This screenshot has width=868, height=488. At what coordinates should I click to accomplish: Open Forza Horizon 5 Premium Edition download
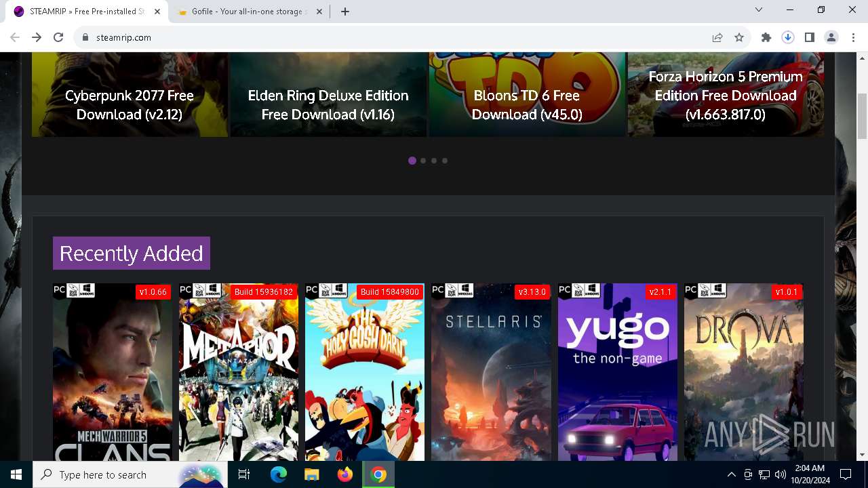coord(726,94)
